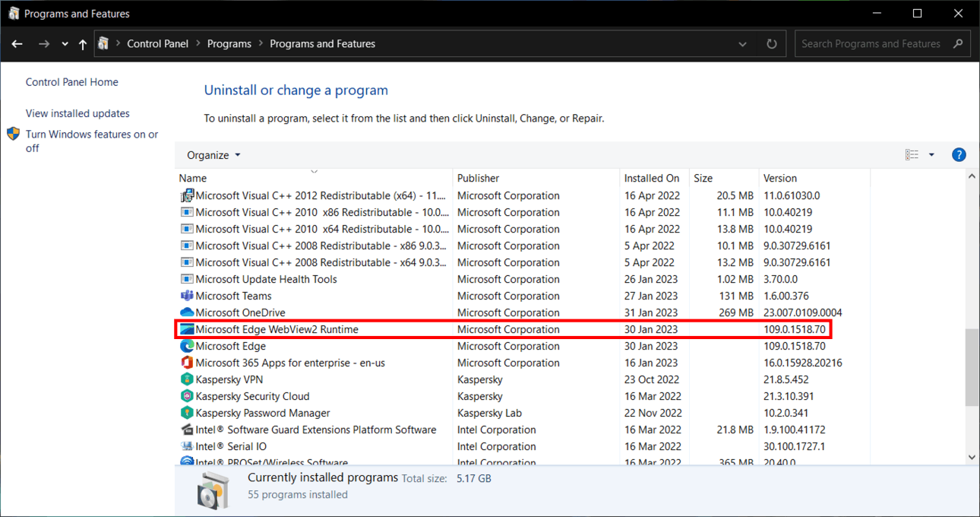Click the Microsoft Edge WebView2 Runtime icon
This screenshot has width=980, height=517.
pyautogui.click(x=187, y=329)
